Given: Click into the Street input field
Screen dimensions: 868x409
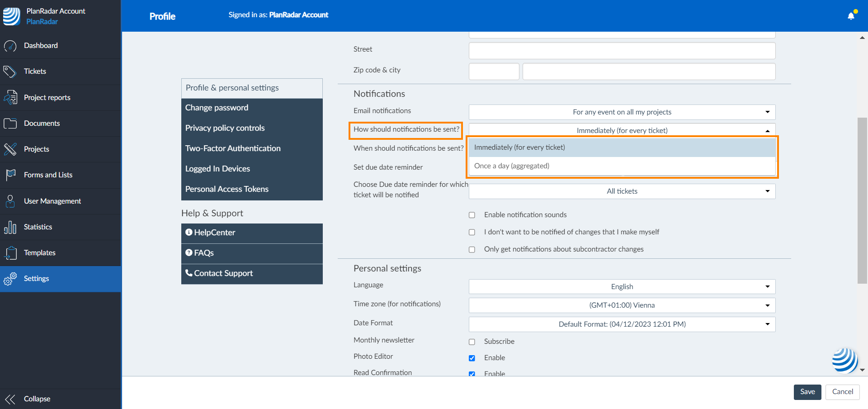Looking at the screenshot, I should tap(622, 51).
